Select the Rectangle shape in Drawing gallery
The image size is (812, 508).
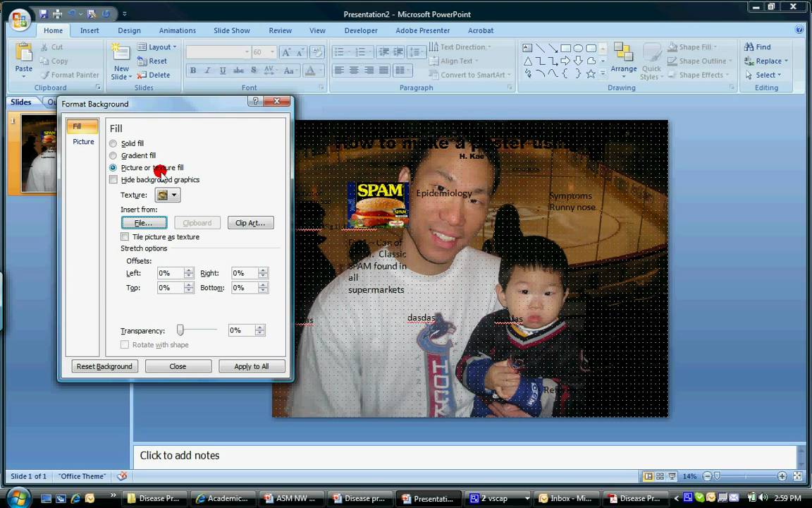coord(565,48)
